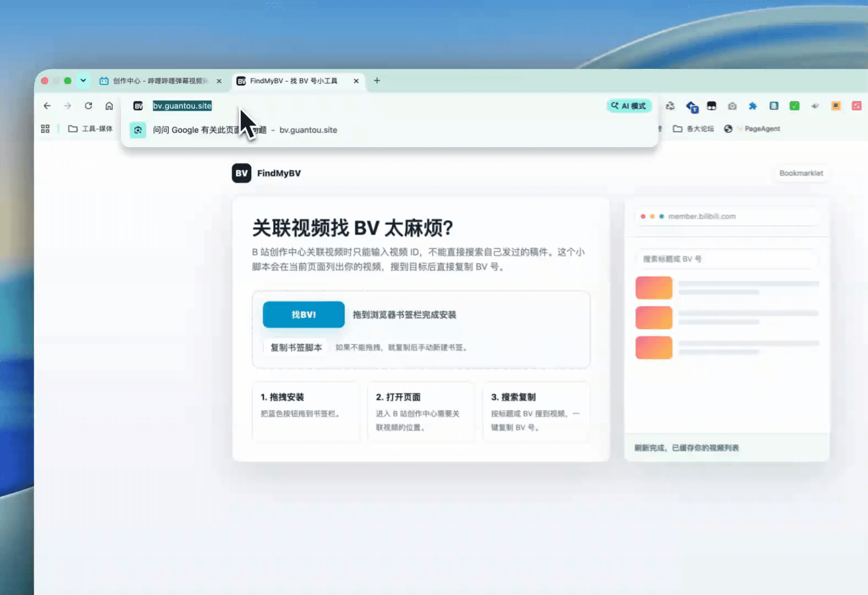Click the recycle arrows extension icon

point(670,106)
